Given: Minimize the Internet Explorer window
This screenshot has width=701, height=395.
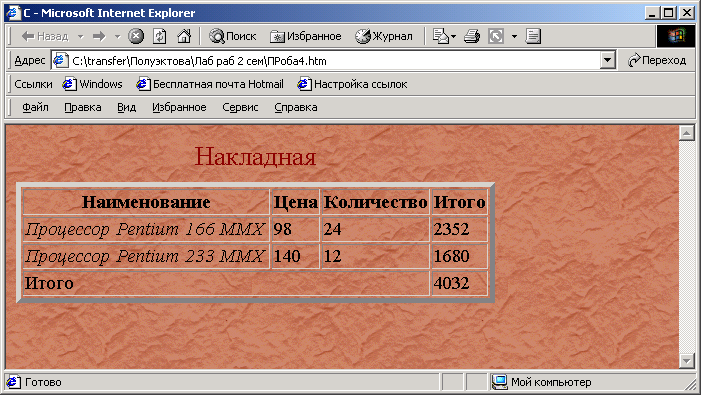Looking at the screenshot, I should (x=652, y=13).
